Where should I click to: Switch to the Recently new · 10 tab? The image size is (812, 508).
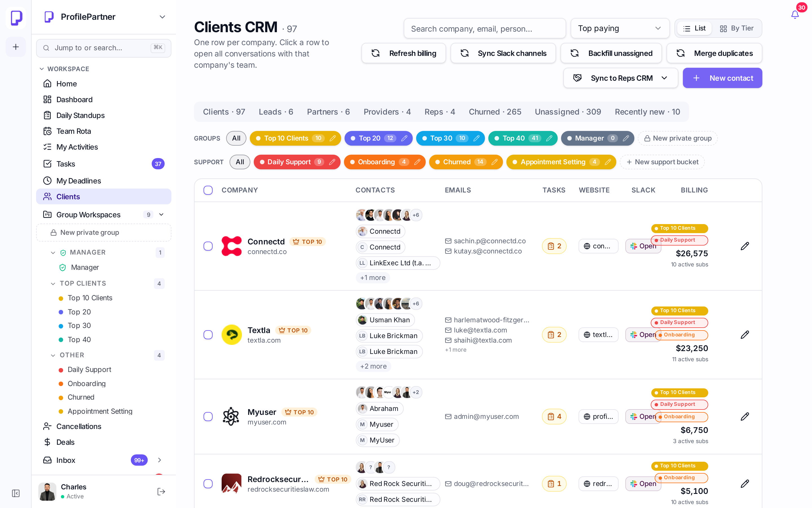click(x=647, y=112)
